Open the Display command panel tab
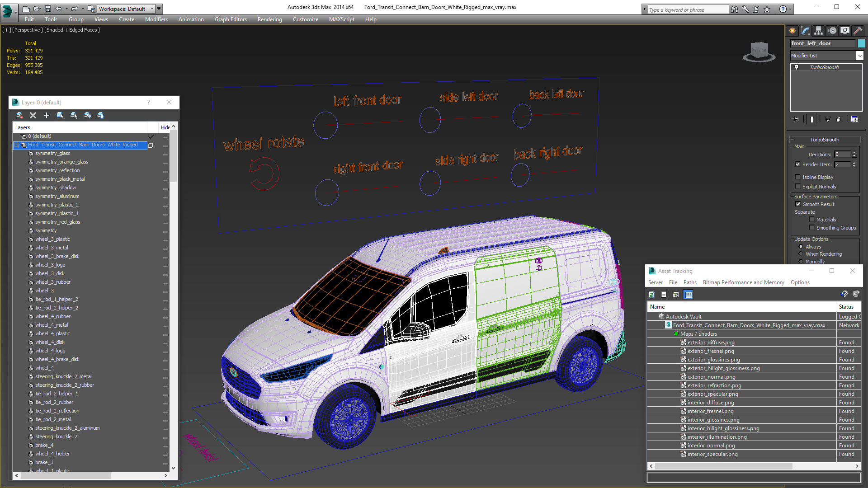 coord(844,31)
